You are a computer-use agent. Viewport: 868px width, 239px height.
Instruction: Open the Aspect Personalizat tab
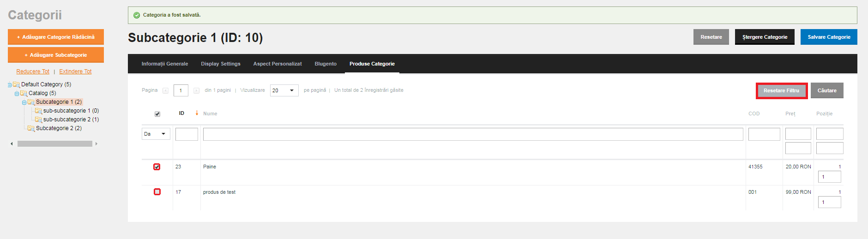(277, 64)
